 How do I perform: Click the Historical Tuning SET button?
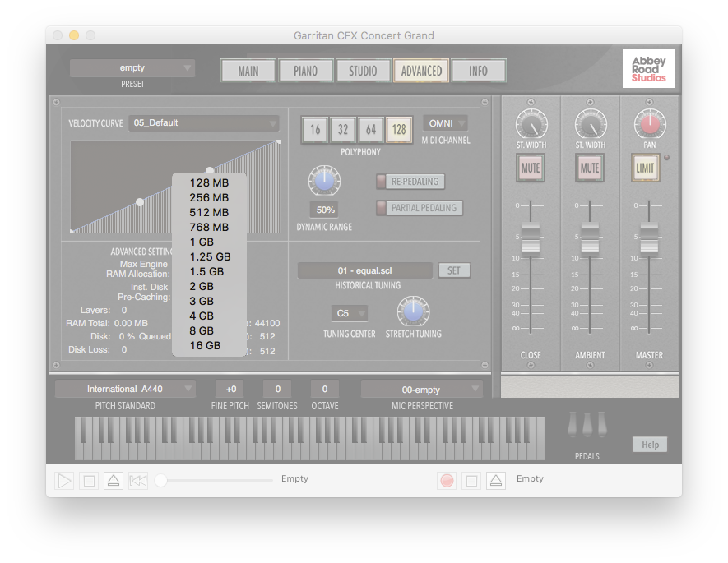tap(454, 270)
